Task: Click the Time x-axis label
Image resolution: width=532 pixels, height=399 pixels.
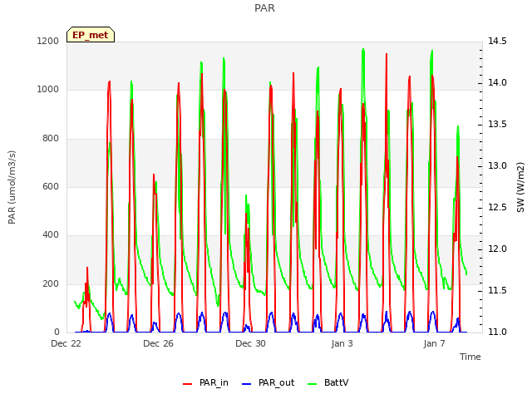Action: [x=470, y=357]
